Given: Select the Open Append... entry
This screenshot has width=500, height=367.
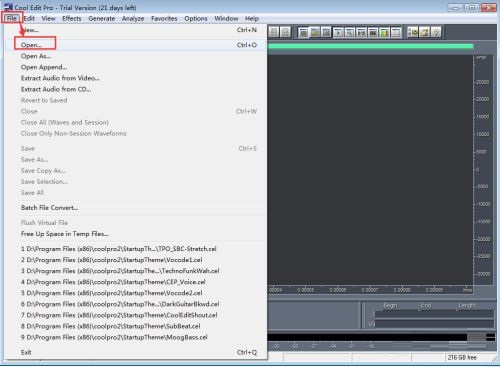Looking at the screenshot, I should [136, 67].
